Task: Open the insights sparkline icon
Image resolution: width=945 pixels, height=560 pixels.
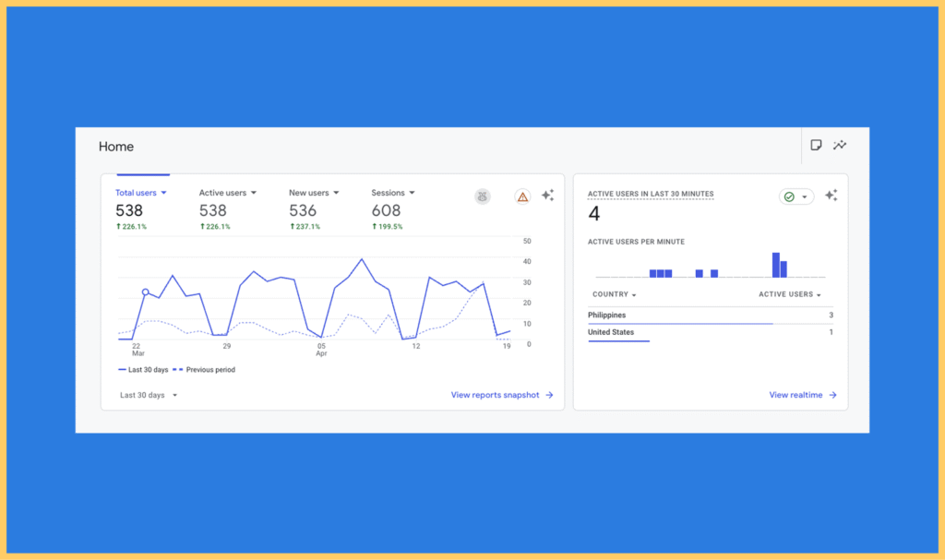Action: [x=840, y=145]
